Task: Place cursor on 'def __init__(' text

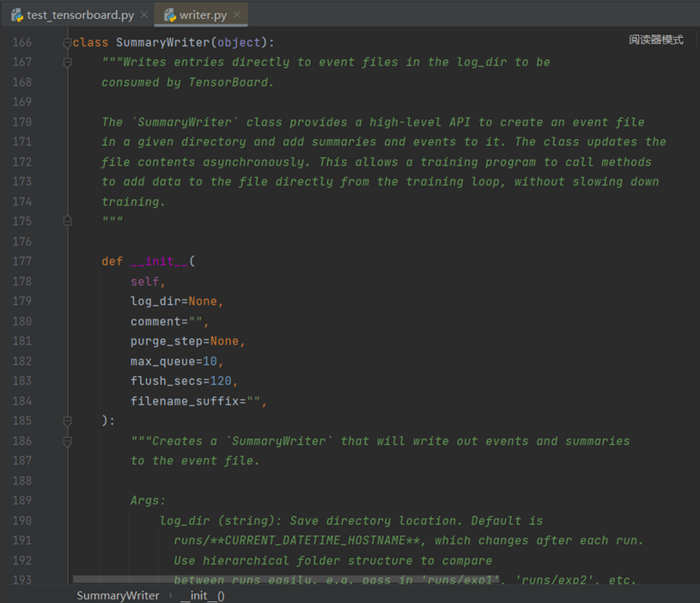Action: (x=149, y=261)
